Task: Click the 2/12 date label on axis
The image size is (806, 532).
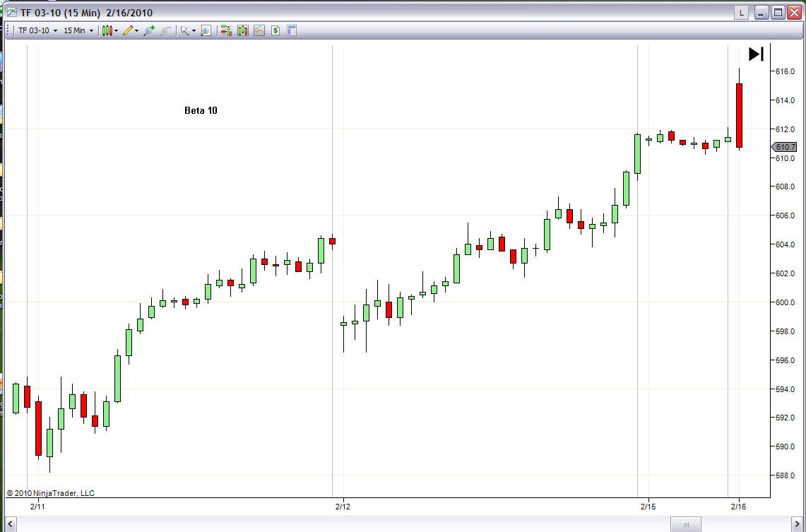Action: (343, 507)
